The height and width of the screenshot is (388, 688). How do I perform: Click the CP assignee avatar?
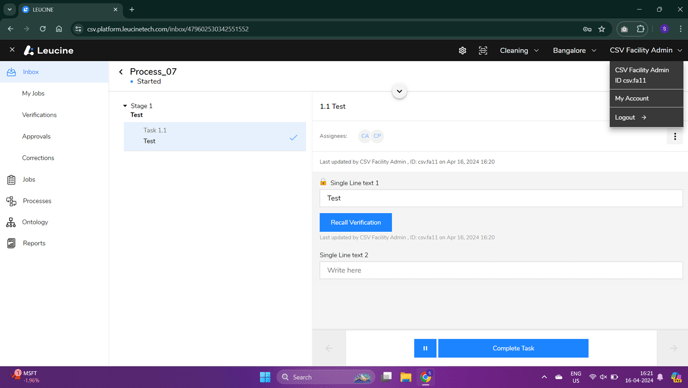[x=377, y=136]
